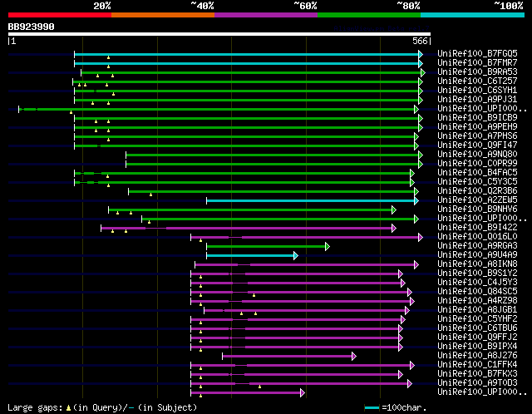The height and width of the screenshot is (414, 532).
Task: Click the UniRef100_C5YHF2 text
Action: click(x=477, y=319)
